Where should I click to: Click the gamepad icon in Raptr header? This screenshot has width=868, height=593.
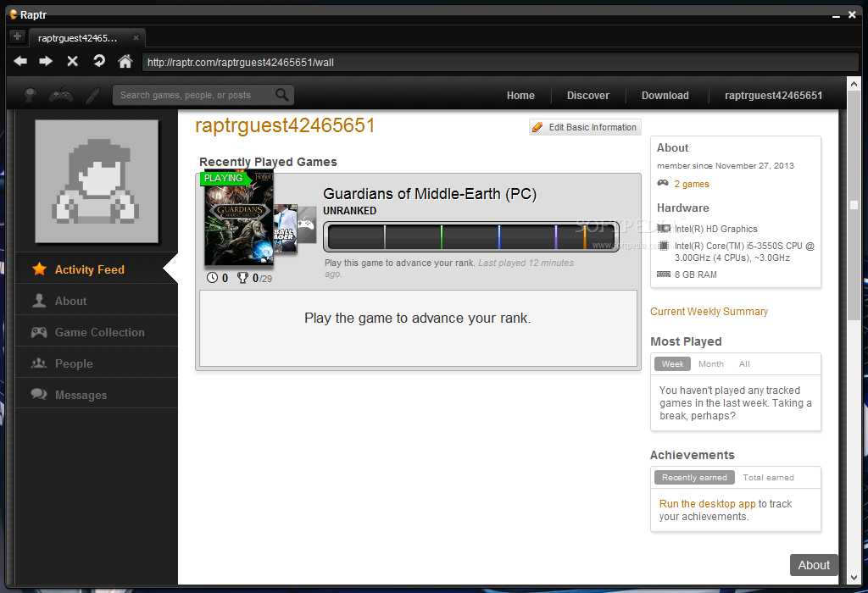[61, 95]
